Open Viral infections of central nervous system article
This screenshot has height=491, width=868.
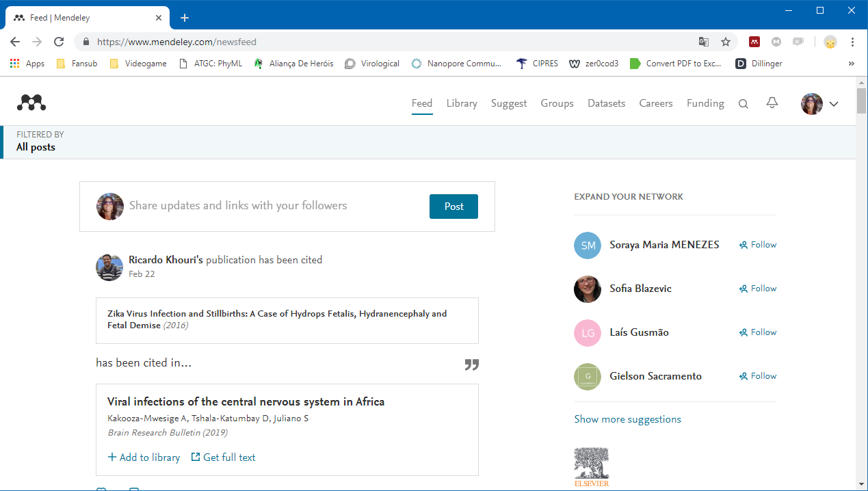point(246,401)
